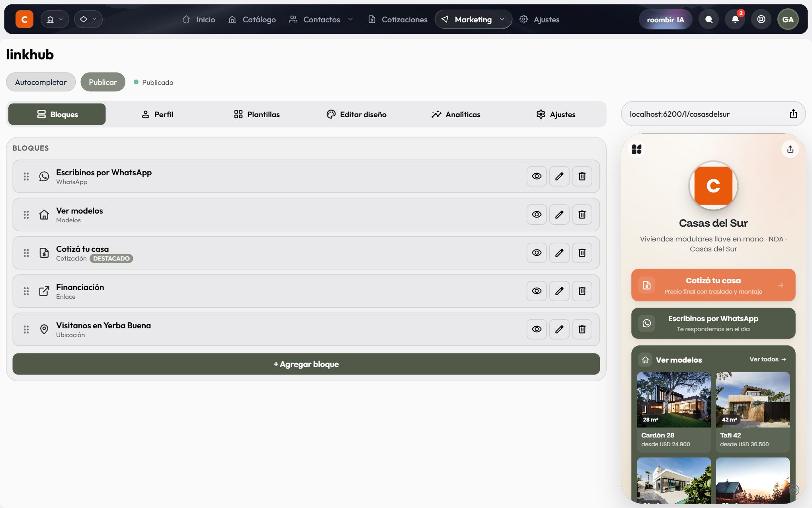Open the roombir IA assistant button
The image size is (812, 508).
665,19
